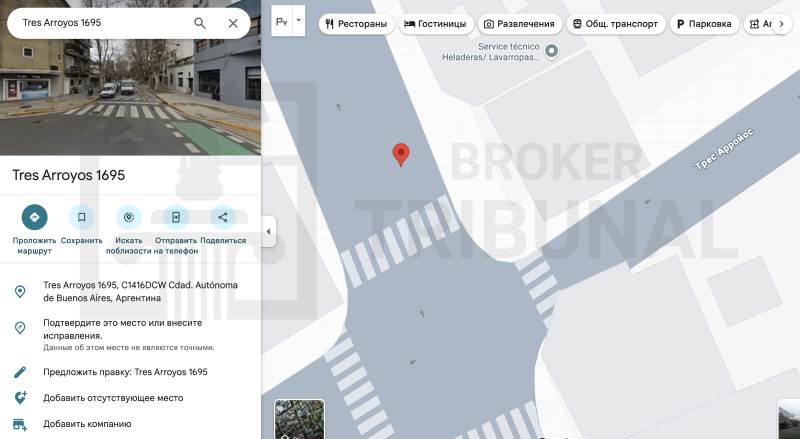Click the add missing place pin icon
The width and height of the screenshot is (800, 439).
pos(20,398)
